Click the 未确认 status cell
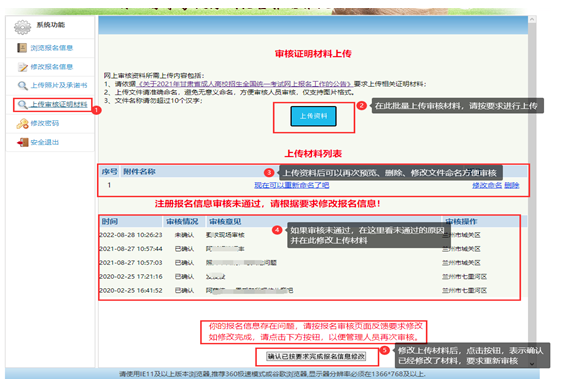The width and height of the screenshot is (561, 391). [184, 235]
